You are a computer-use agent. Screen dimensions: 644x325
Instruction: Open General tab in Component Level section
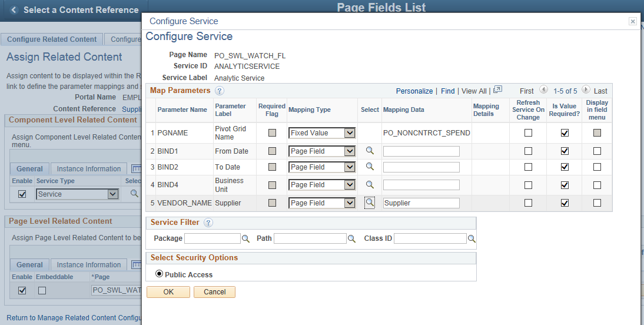(29, 169)
